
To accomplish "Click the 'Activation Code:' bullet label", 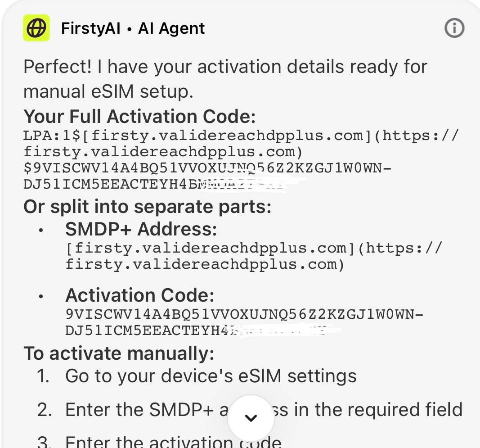I will 139,295.
